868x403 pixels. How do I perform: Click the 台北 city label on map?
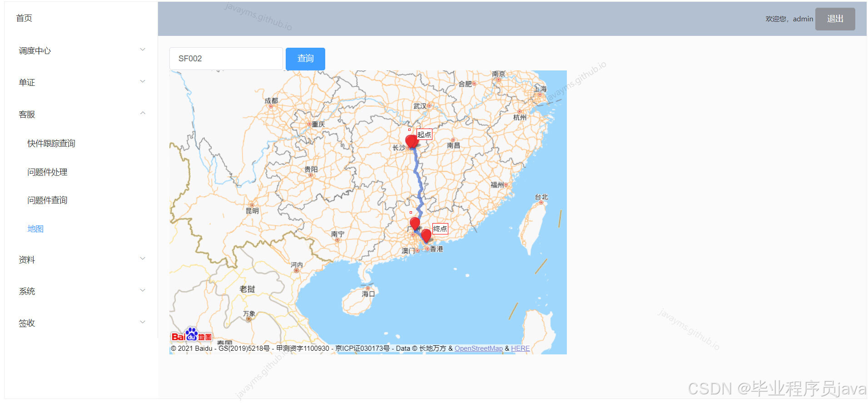(541, 197)
